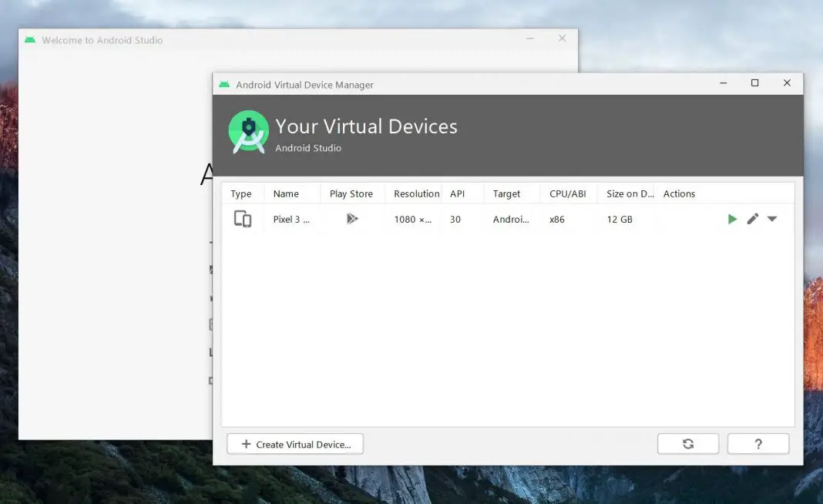The height and width of the screenshot is (504, 823).
Task: Refresh the virtual device list
Action: tap(687, 443)
